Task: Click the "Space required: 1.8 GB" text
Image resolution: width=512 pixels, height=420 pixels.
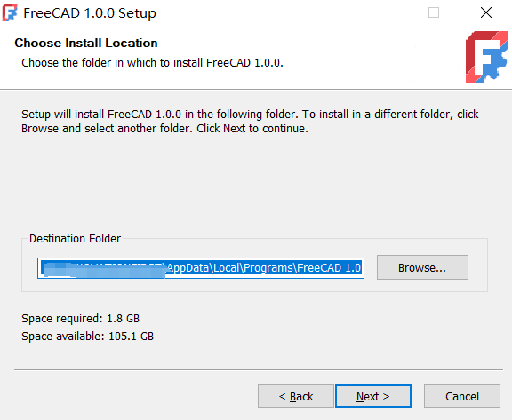Action: tap(80, 318)
